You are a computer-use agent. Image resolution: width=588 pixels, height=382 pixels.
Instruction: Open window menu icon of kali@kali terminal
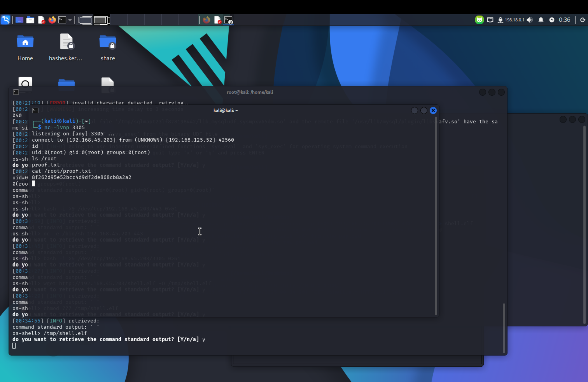tap(35, 110)
